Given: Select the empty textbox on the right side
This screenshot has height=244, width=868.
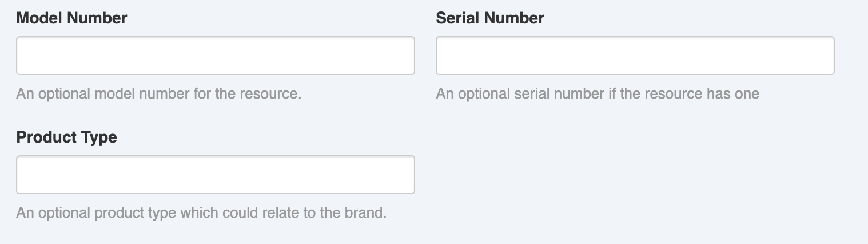Looking at the screenshot, I should (x=635, y=56).
